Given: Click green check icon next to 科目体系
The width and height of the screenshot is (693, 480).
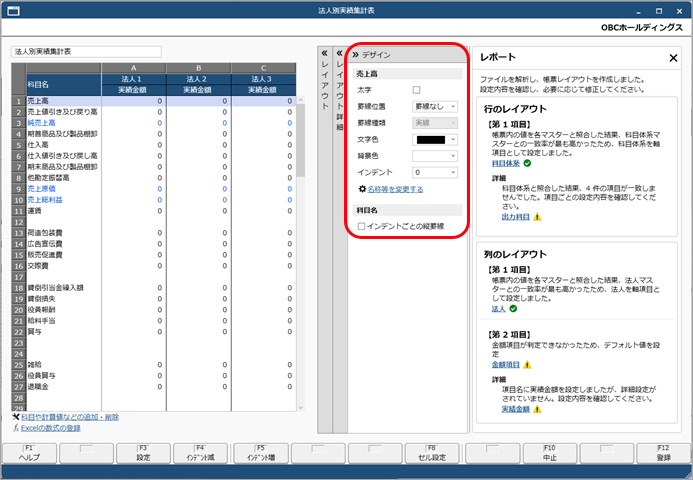Looking at the screenshot, I should click(x=527, y=164).
